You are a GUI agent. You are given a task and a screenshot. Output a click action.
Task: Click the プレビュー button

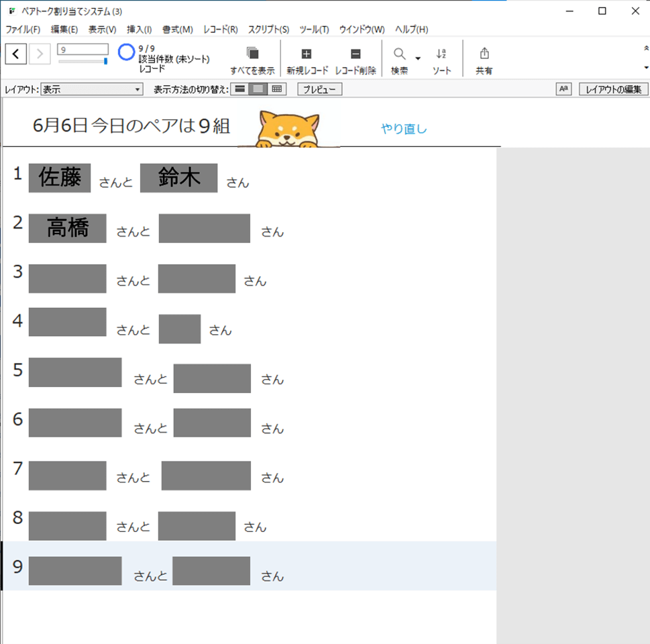coord(319,89)
